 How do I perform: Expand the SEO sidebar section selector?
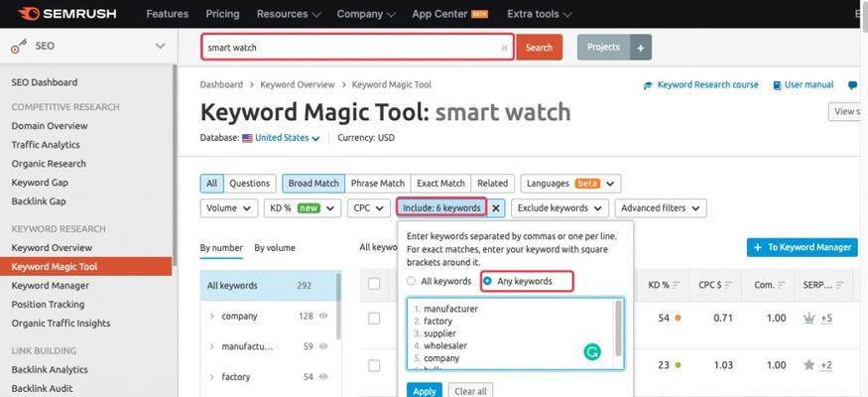(160, 46)
